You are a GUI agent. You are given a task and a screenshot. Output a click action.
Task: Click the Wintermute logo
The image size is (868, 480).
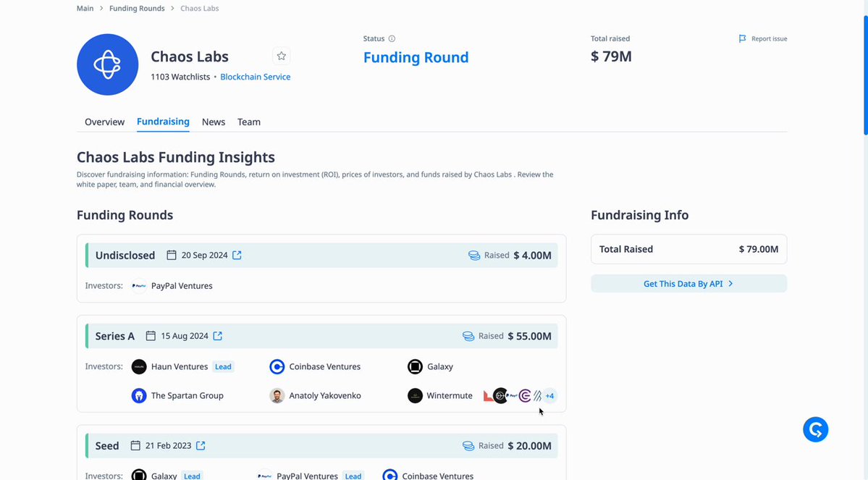[416, 395]
